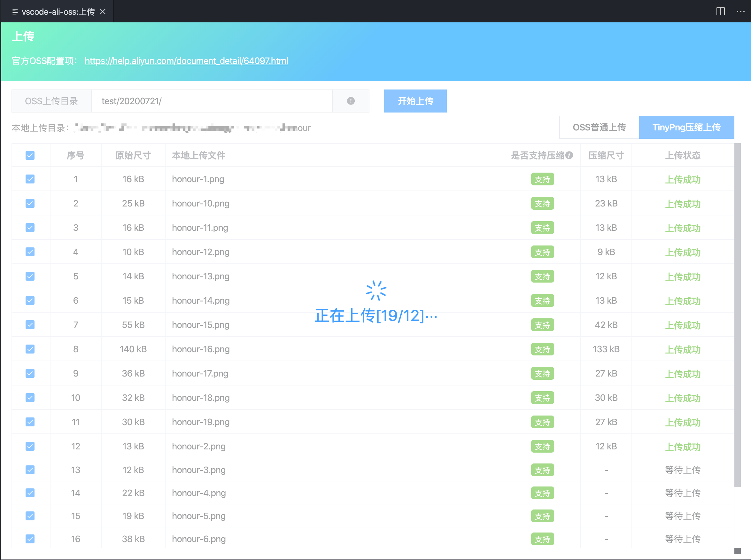Click the info icon beside upload directory field
751x560 pixels.
[351, 101]
